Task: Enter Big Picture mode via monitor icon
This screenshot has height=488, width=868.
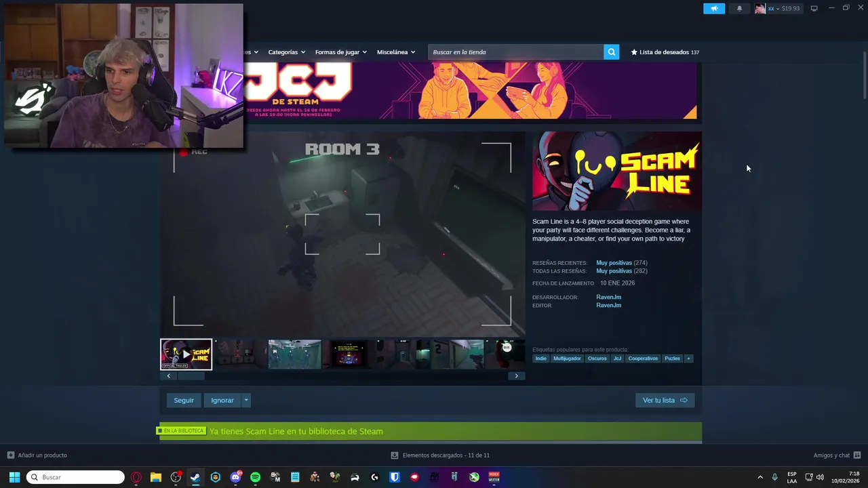Action: click(x=814, y=8)
